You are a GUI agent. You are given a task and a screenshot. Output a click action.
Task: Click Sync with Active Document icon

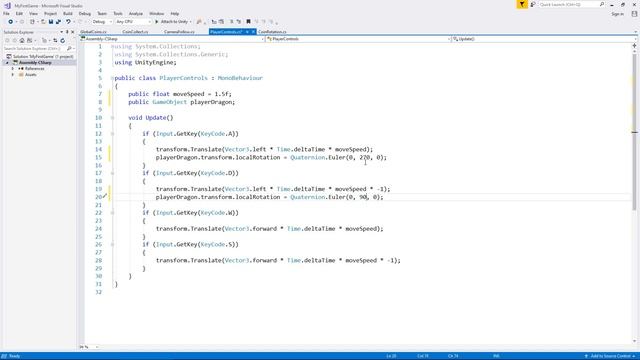55,40
